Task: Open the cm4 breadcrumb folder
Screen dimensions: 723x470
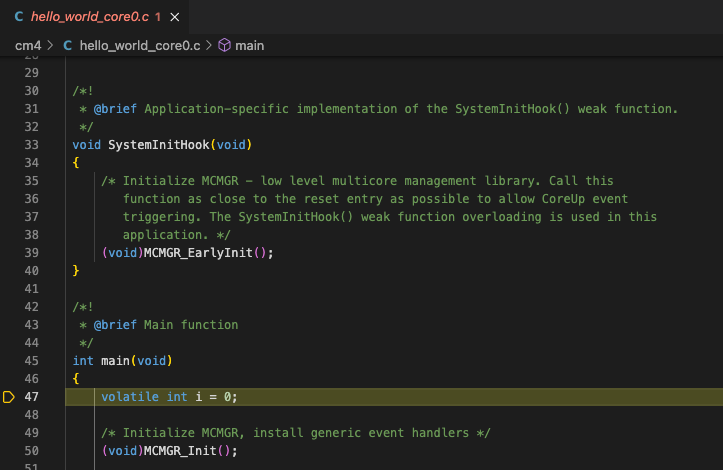Action: coord(28,46)
